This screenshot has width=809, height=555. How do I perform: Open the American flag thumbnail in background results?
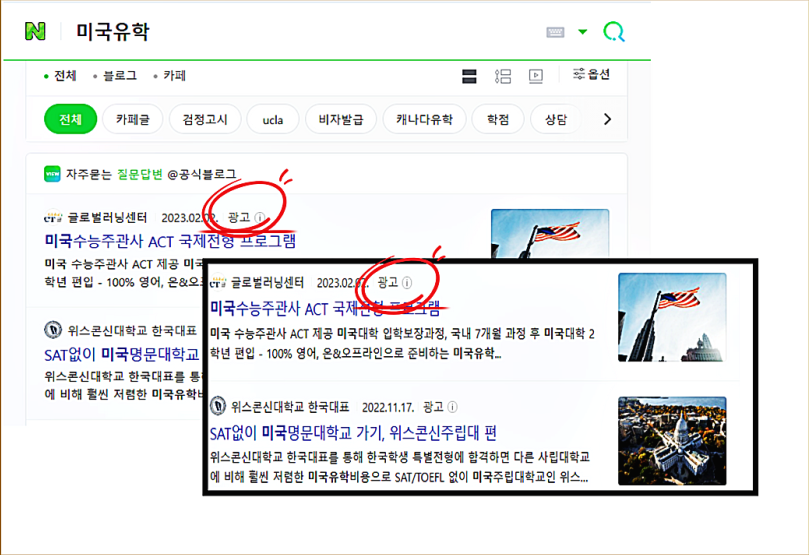pyautogui.click(x=550, y=233)
